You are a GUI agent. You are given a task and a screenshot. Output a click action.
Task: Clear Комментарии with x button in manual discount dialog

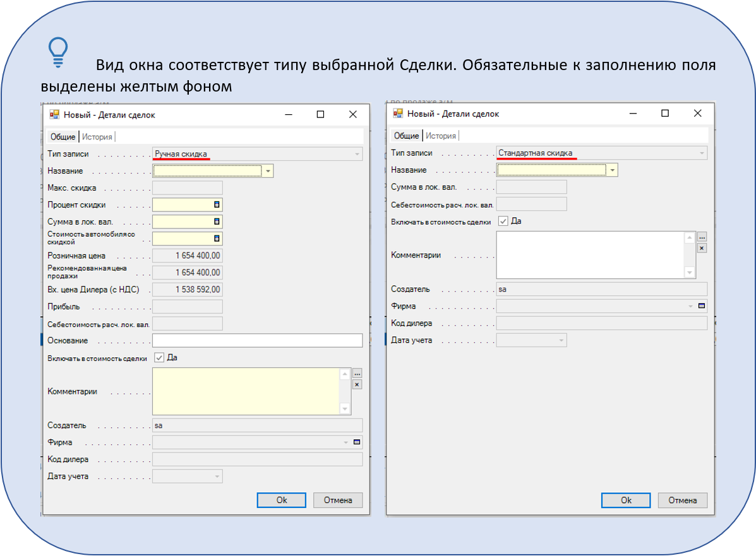pyautogui.click(x=357, y=384)
